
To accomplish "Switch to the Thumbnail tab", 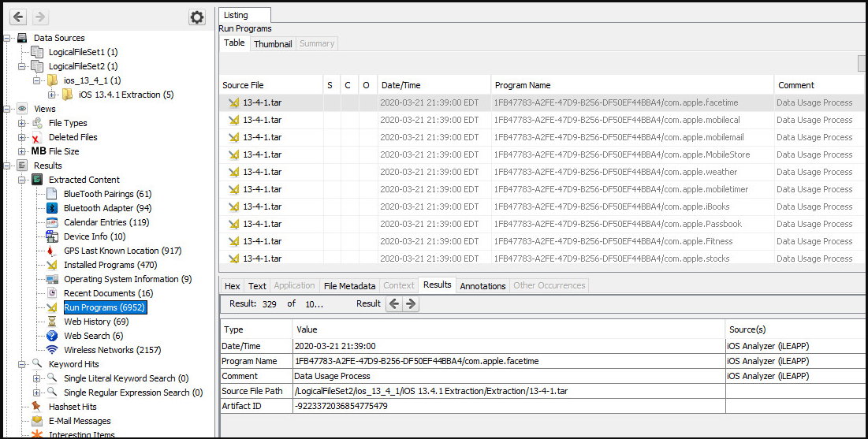I will click(x=273, y=44).
